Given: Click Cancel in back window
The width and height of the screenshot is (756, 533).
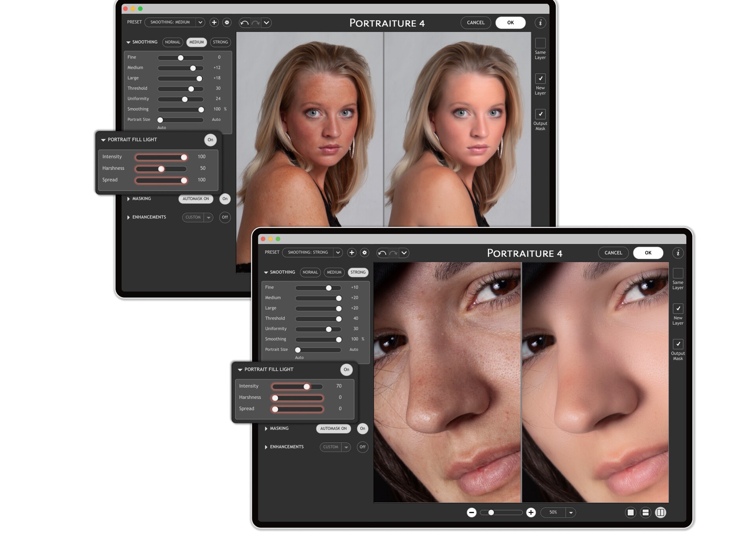Looking at the screenshot, I should [476, 22].
